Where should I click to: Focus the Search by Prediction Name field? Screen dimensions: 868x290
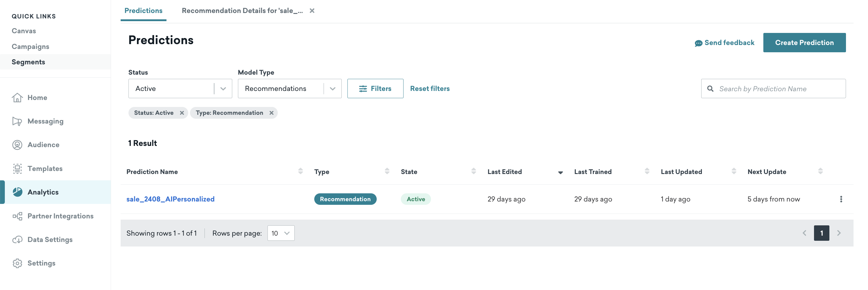[x=773, y=89]
